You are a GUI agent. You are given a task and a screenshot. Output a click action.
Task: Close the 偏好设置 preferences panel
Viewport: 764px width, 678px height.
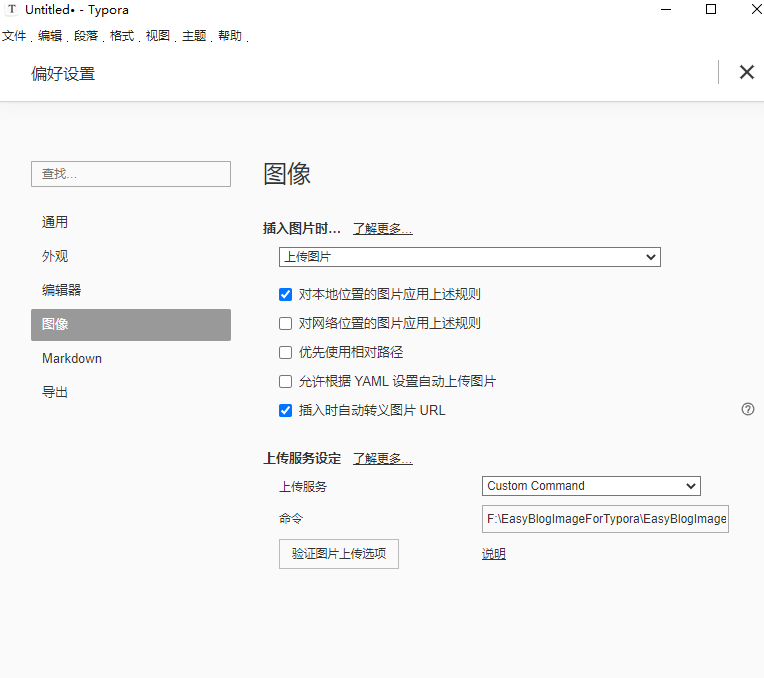tap(746, 72)
